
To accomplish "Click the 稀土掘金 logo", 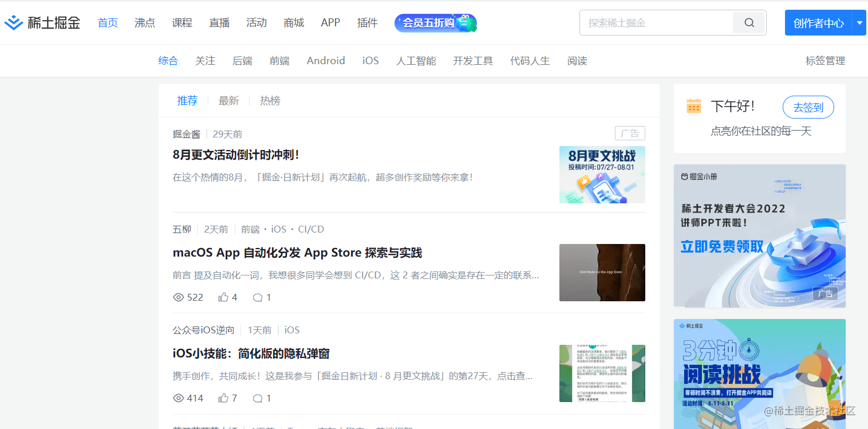I will pos(42,23).
